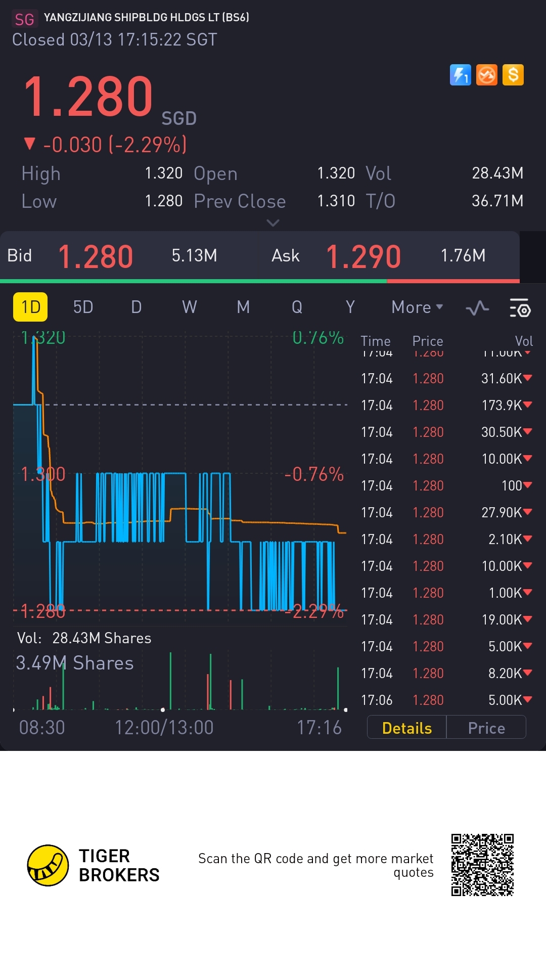This screenshot has width=546, height=980.
Task: Open the More timeframe dropdown
Action: click(417, 307)
